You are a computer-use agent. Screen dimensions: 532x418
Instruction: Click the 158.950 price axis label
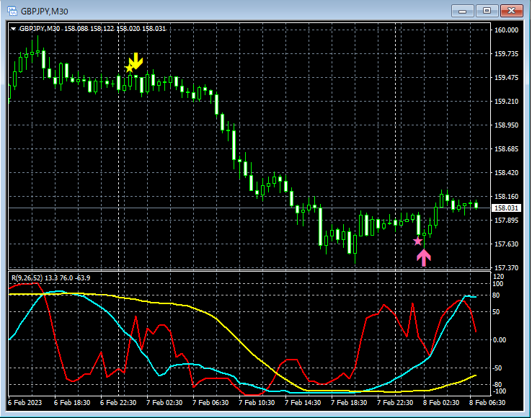pos(507,125)
